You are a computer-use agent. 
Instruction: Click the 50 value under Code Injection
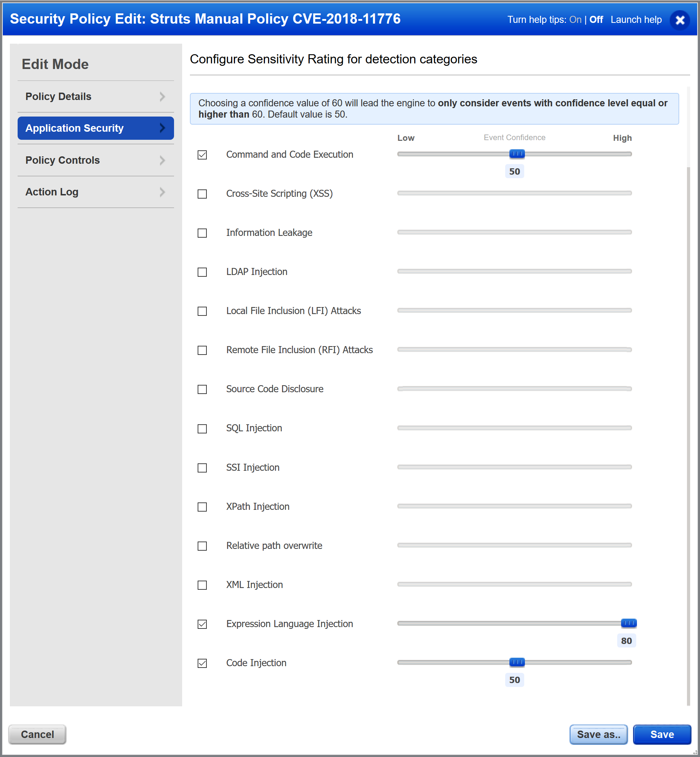click(514, 680)
